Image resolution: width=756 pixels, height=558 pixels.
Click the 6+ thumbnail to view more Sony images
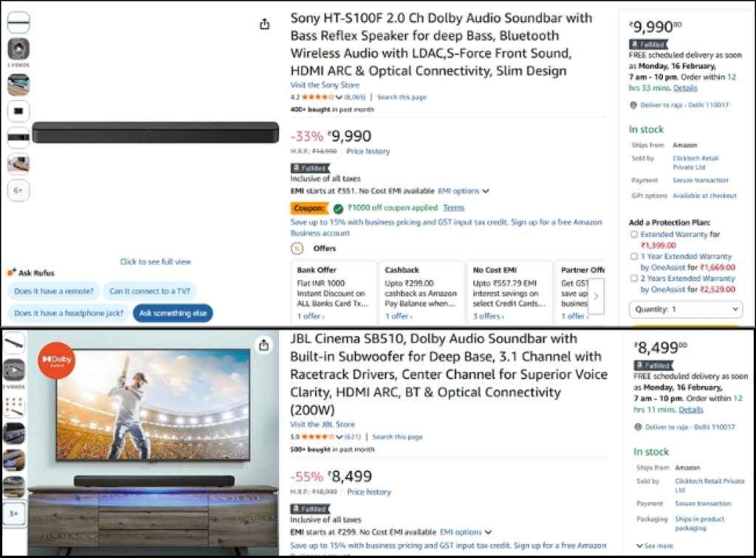(18, 190)
